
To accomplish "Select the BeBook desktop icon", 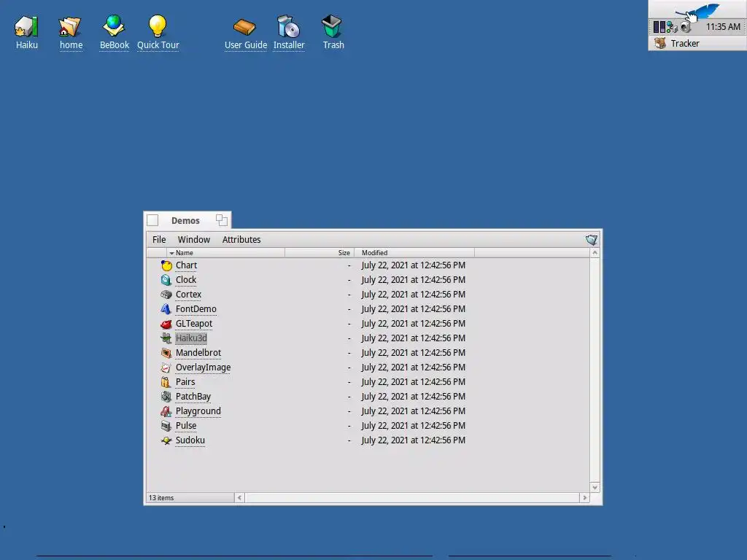I will point(114,26).
